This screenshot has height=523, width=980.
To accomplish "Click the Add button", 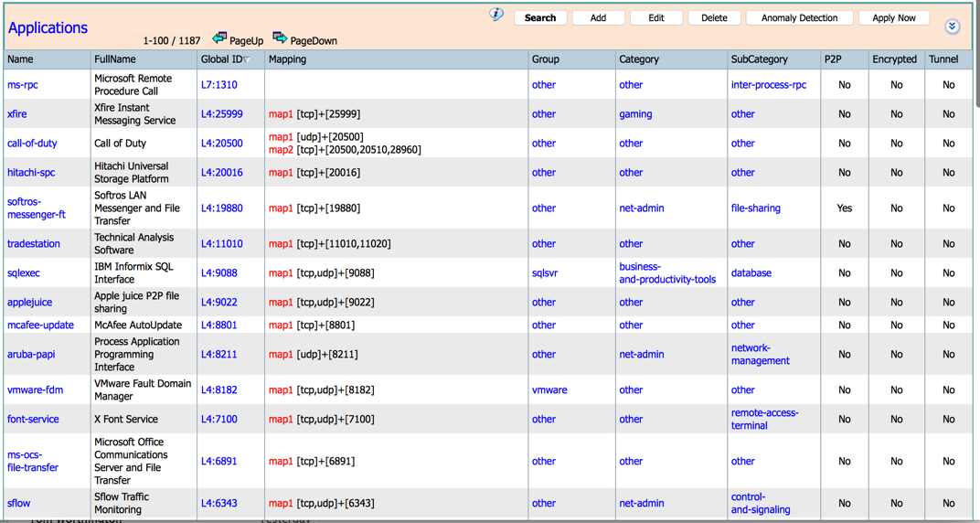I will [598, 18].
